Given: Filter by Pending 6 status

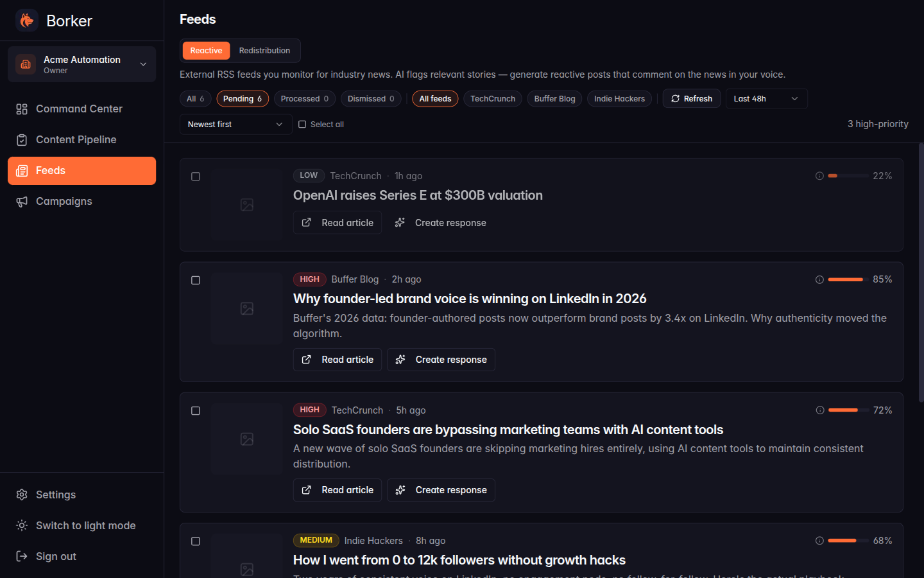Looking at the screenshot, I should click(243, 99).
